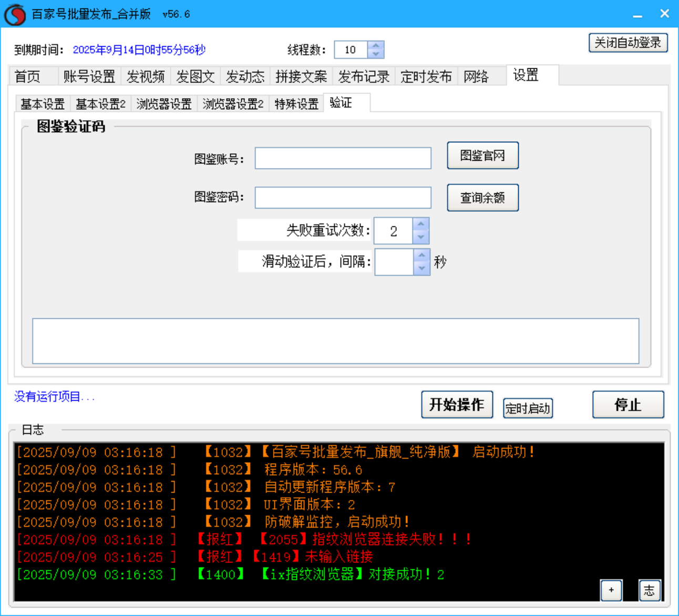Click the "志" log icon at bottom right
The height and width of the screenshot is (616, 679).
tap(650, 590)
